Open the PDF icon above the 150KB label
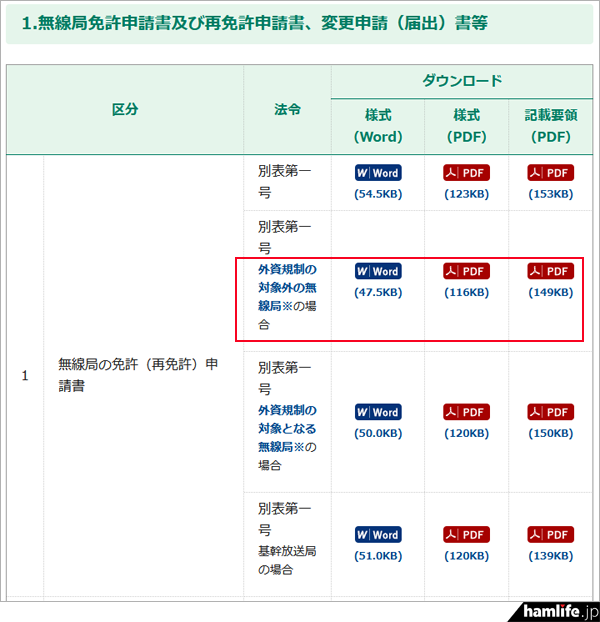The height and width of the screenshot is (622, 600). pyautogui.click(x=550, y=412)
